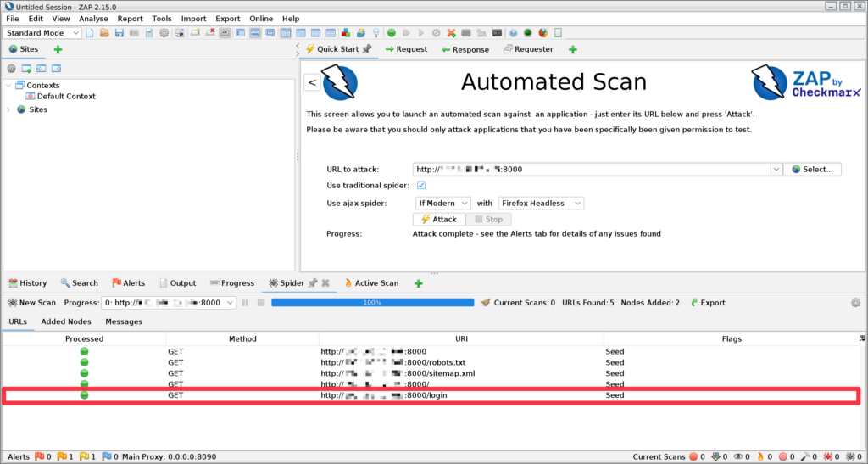868x464 pixels.
Task: Open a session with the folder icon
Action: coord(104,33)
